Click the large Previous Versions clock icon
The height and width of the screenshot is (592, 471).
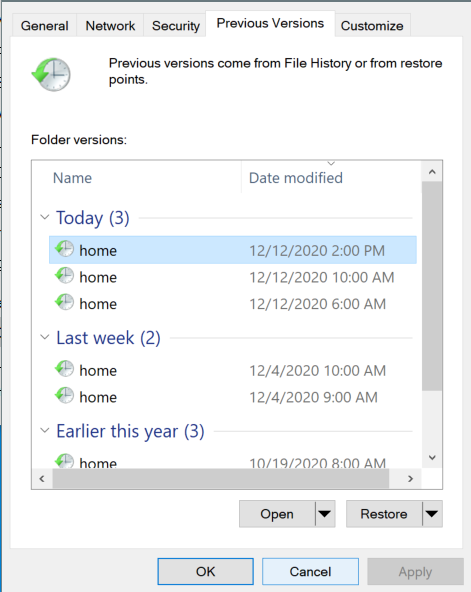[51, 74]
